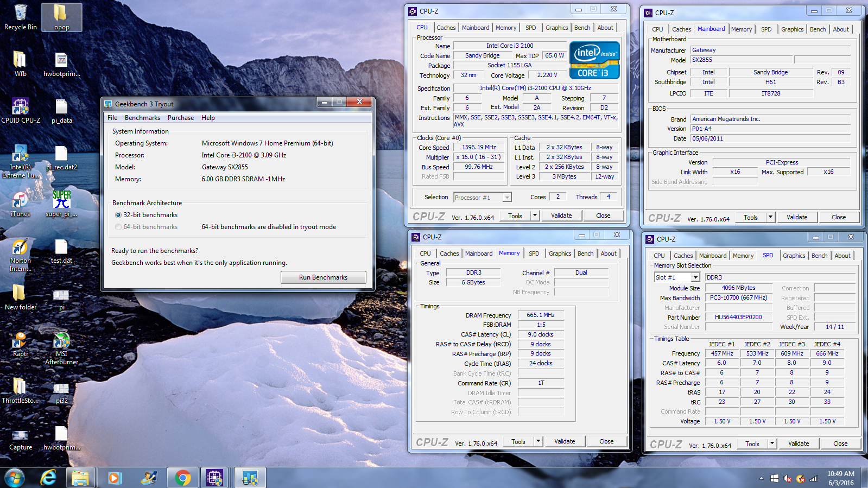This screenshot has width=868, height=488.
Task: Switch to Bench tab in Memory window
Action: 585,253
